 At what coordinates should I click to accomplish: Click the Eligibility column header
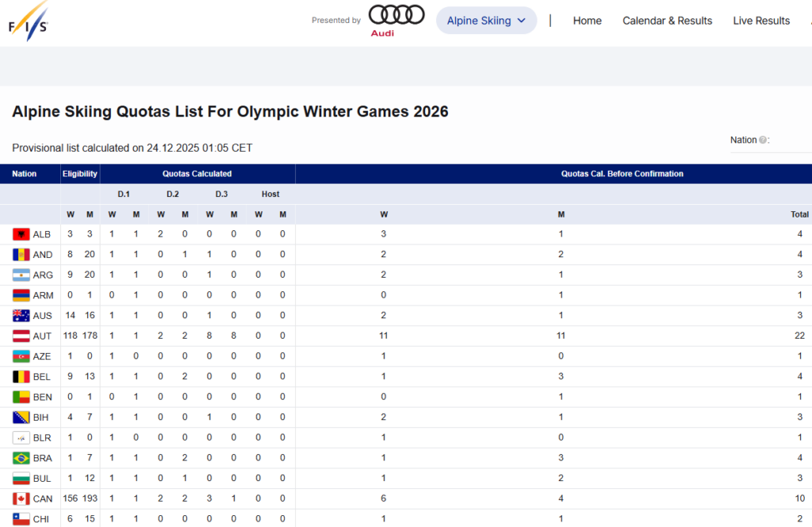(80, 174)
